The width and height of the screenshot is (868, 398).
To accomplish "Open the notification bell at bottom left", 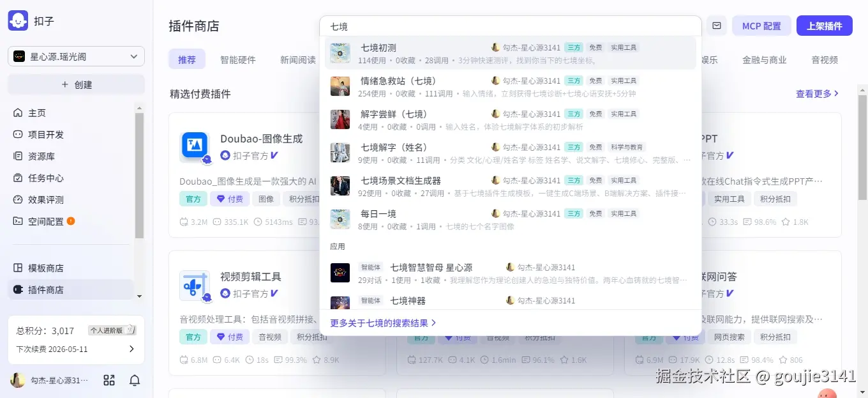I will point(134,379).
